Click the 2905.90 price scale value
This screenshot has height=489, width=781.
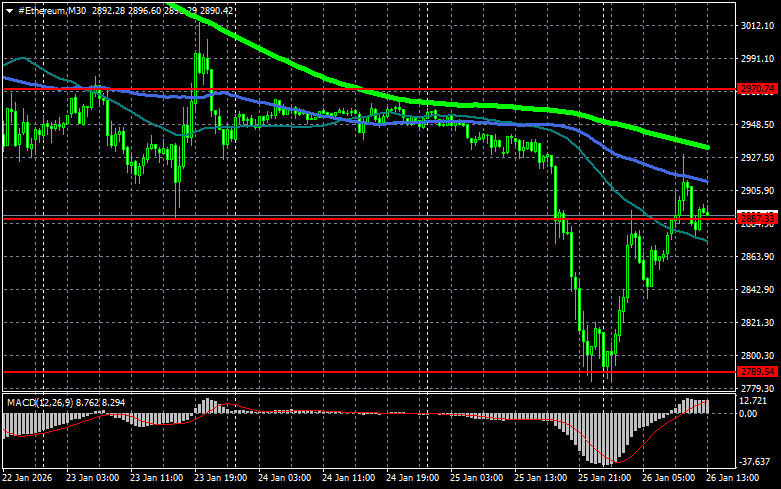click(757, 191)
